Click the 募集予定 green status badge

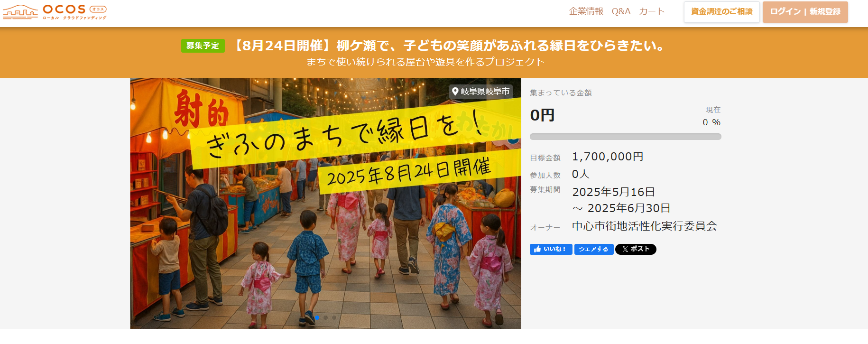[x=203, y=46]
